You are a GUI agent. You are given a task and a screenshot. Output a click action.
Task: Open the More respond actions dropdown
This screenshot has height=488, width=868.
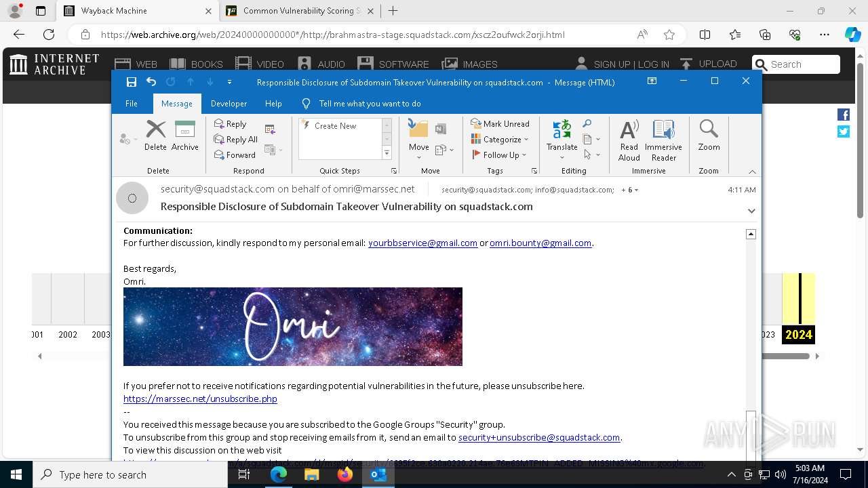click(x=273, y=150)
